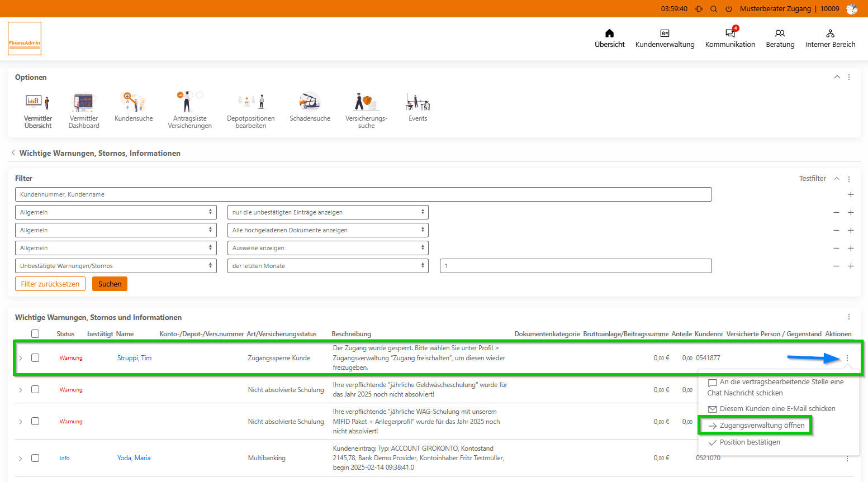Select 'Position bestätigen' in context menu
This screenshot has height=482, width=868.
(x=749, y=442)
